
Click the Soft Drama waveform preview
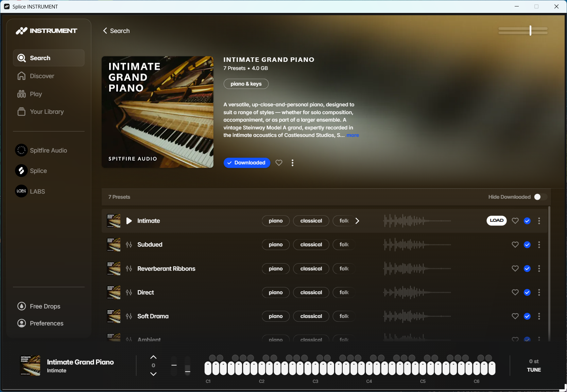pyautogui.click(x=417, y=316)
